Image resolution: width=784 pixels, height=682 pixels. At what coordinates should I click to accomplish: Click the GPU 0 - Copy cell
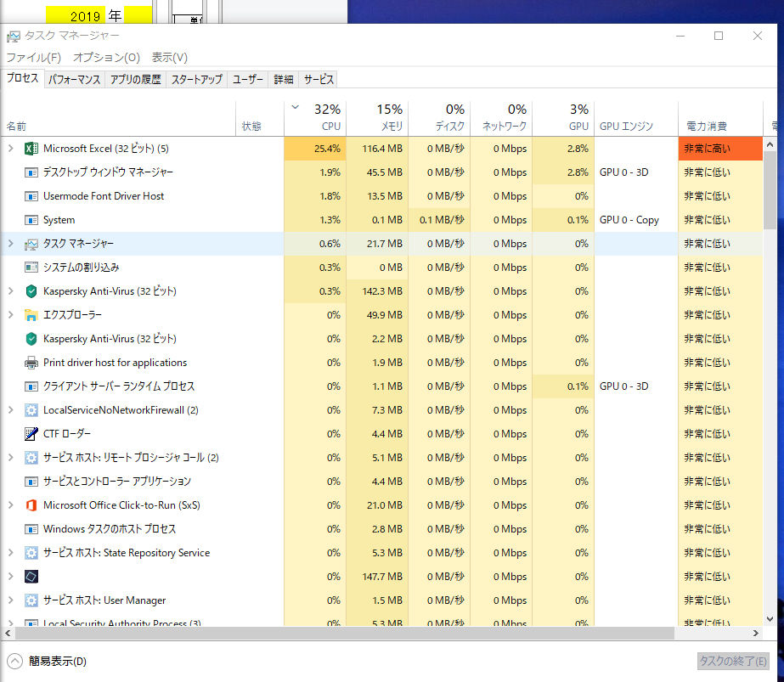tap(636, 220)
